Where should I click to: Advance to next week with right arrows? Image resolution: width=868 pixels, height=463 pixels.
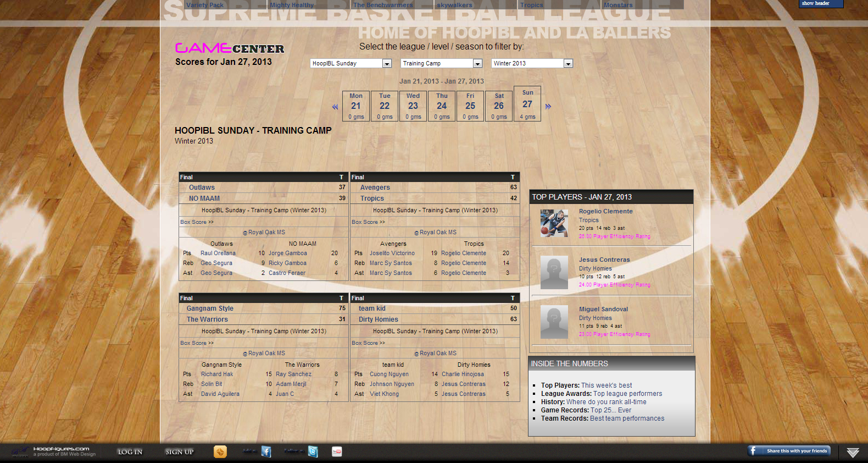coord(548,107)
